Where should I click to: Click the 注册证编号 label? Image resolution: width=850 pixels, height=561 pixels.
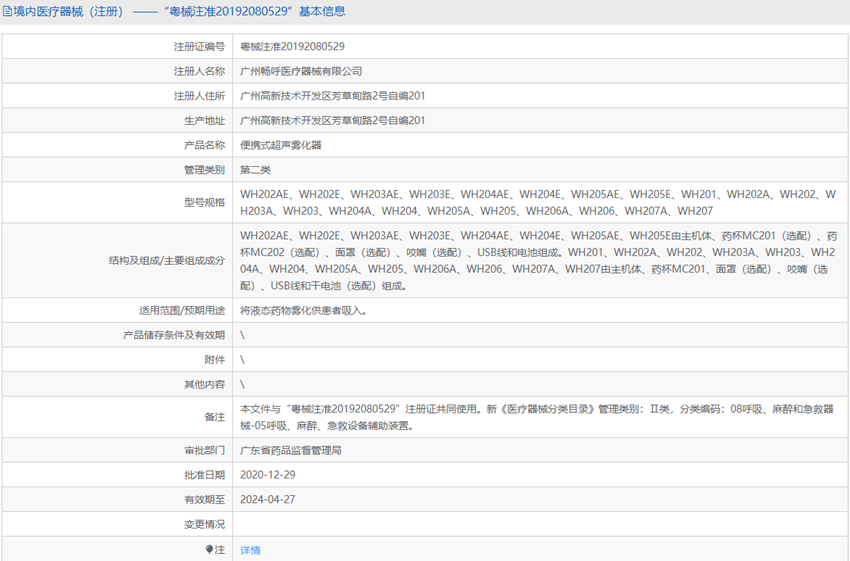[199, 47]
